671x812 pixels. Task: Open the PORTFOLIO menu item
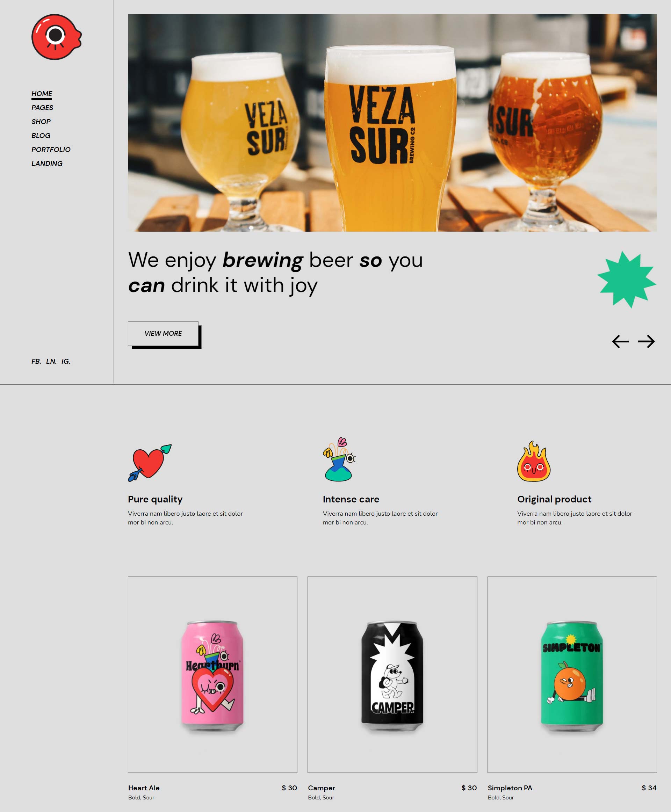(51, 149)
